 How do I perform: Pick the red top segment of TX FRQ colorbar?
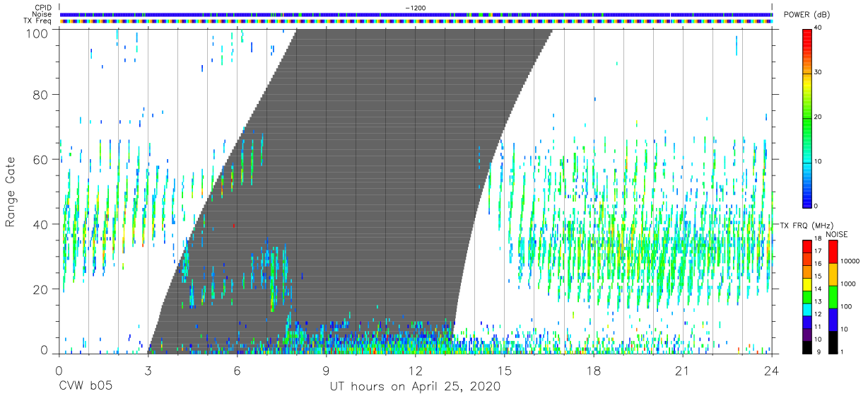coord(807,245)
